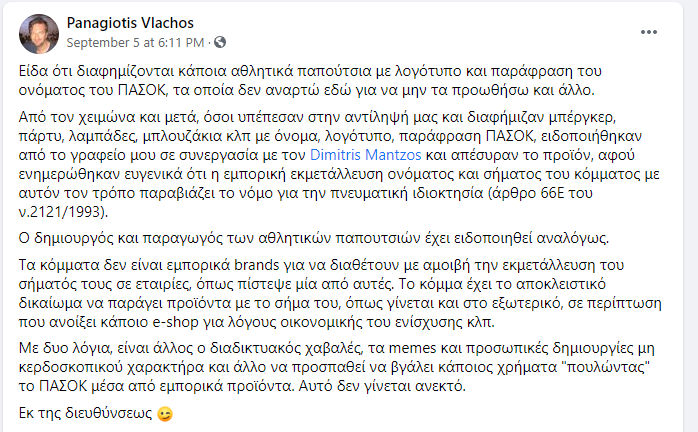
Task: Click the quoted word "πουλώντας"
Action: 606,367
